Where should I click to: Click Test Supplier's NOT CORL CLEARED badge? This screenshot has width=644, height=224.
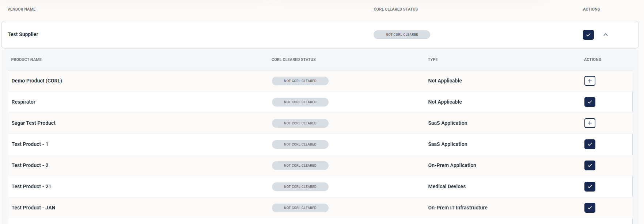coord(402,35)
